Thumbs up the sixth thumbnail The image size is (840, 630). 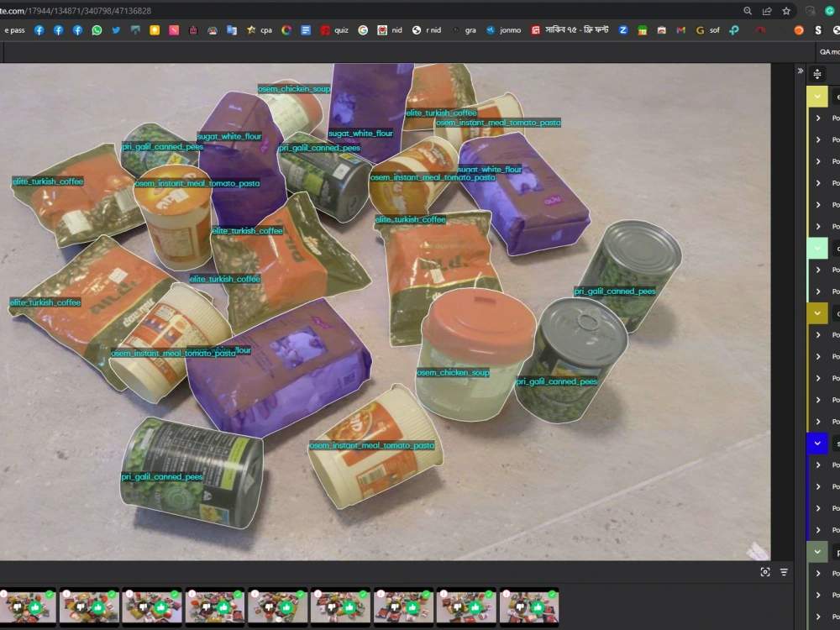pos(349,607)
